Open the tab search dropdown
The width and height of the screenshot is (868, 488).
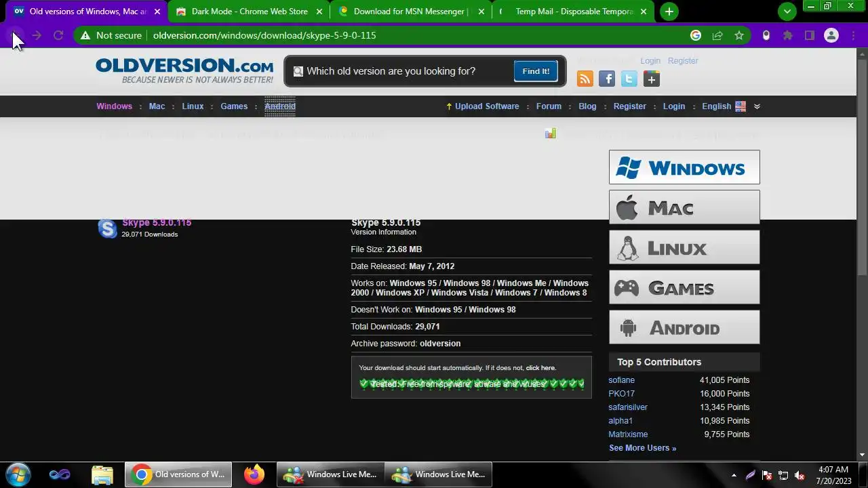[787, 12]
